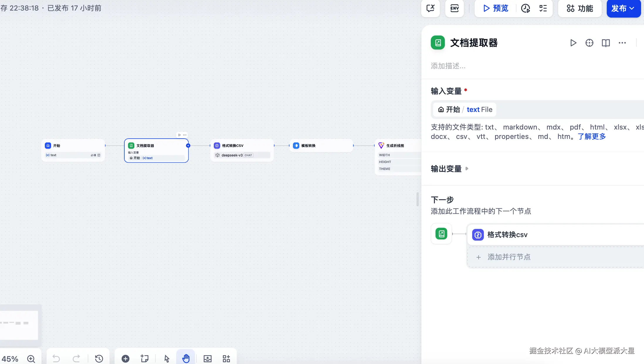Open the node more options ellipsis

pos(622,43)
